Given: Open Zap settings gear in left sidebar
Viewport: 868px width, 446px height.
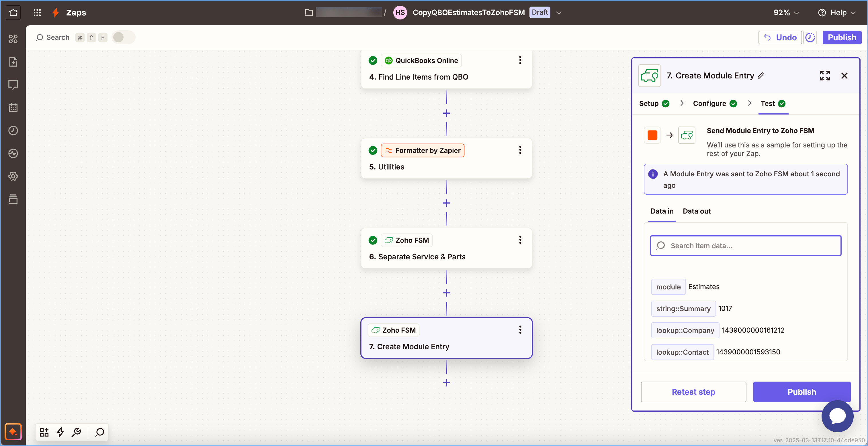Looking at the screenshot, I should coord(13,176).
